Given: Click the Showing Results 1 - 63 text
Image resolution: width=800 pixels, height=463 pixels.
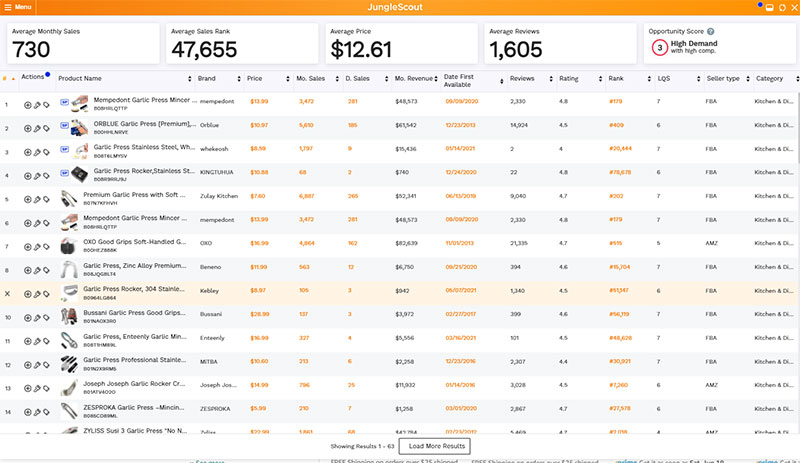Looking at the screenshot, I should click(x=362, y=446).
